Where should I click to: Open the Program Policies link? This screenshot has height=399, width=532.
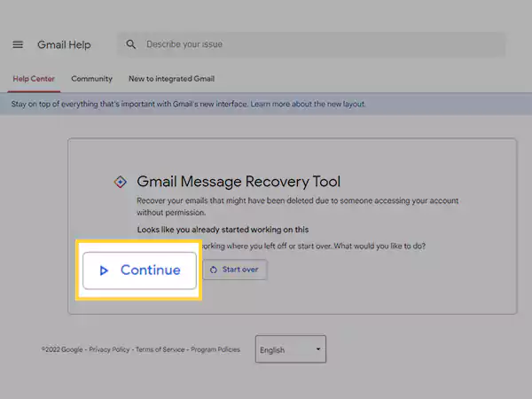[215, 349]
